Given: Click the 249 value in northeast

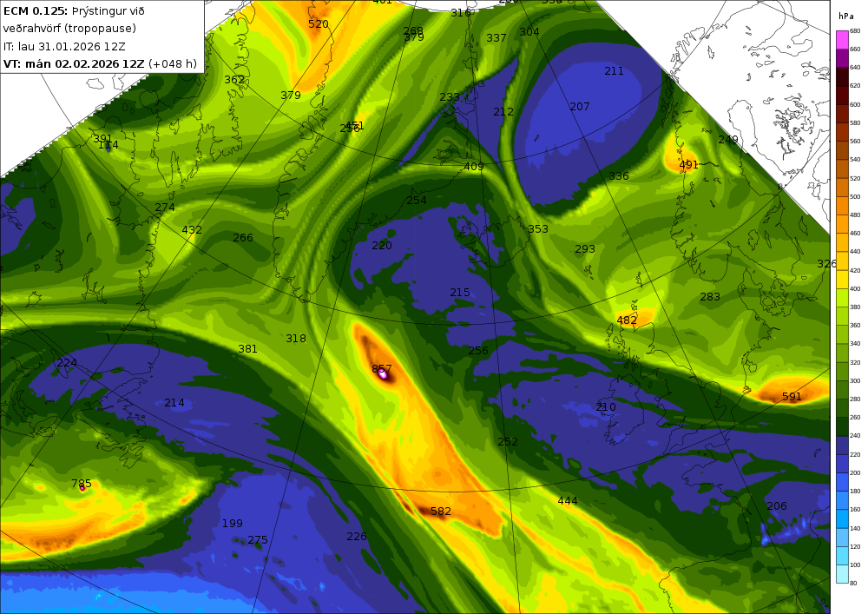Looking at the screenshot, I should tap(728, 140).
